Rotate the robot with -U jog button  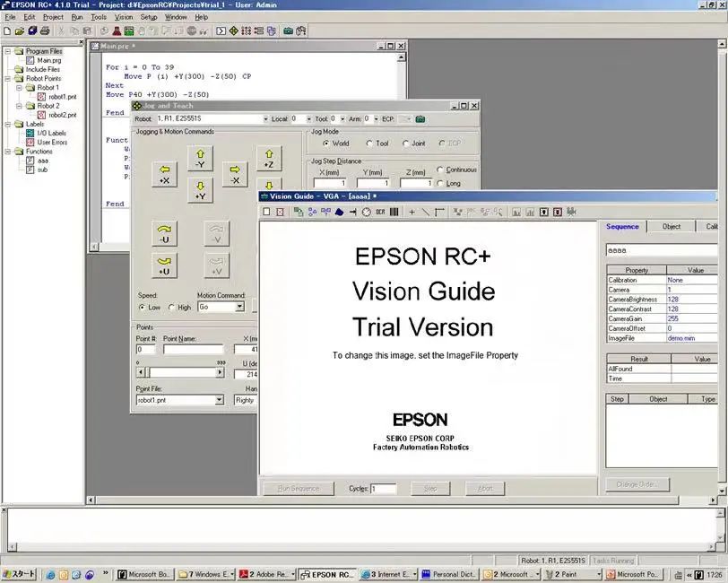coord(164,234)
